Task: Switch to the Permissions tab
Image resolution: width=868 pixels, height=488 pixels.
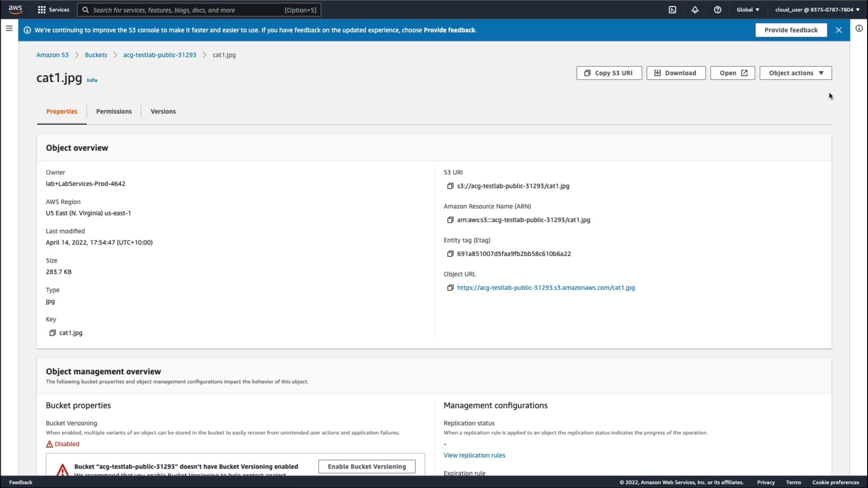Action: pyautogui.click(x=114, y=112)
